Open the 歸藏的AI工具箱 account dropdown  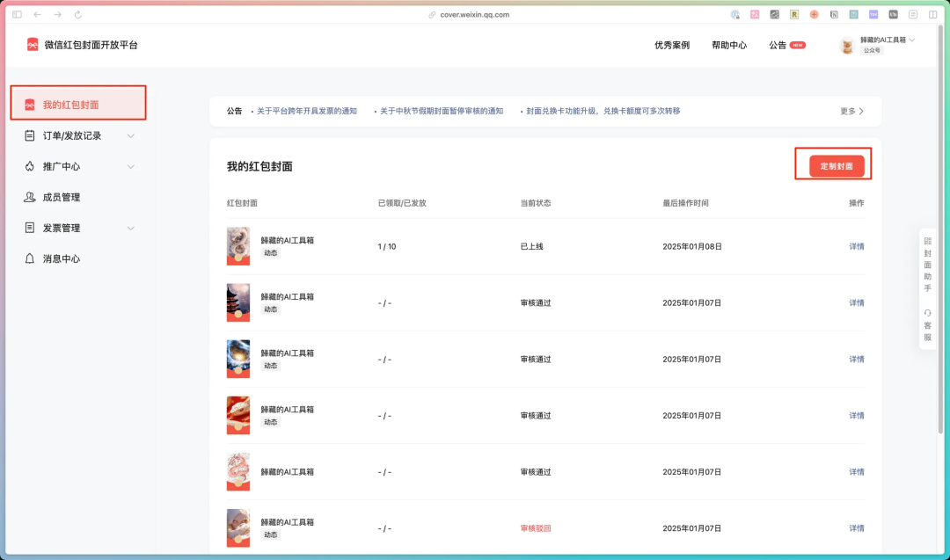(x=877, y=45)
